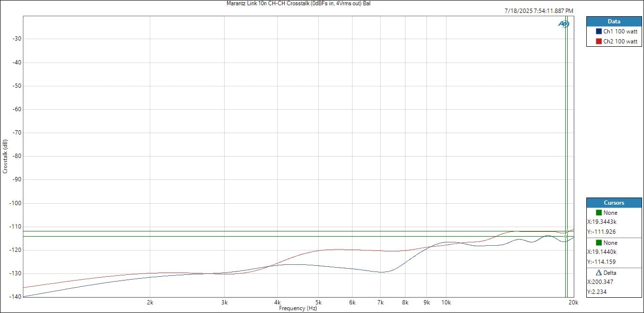Click the lower cursor handle on the blue trace

(565, 236)
